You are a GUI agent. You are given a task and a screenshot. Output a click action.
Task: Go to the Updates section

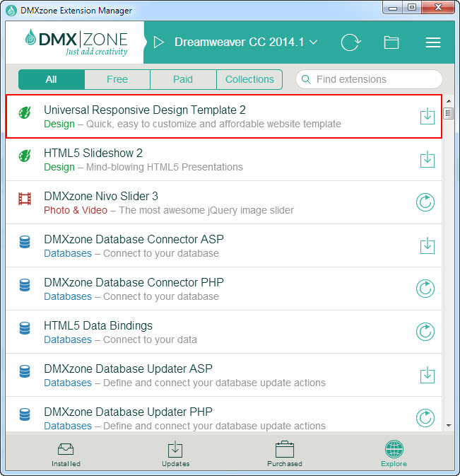point(175,455)
